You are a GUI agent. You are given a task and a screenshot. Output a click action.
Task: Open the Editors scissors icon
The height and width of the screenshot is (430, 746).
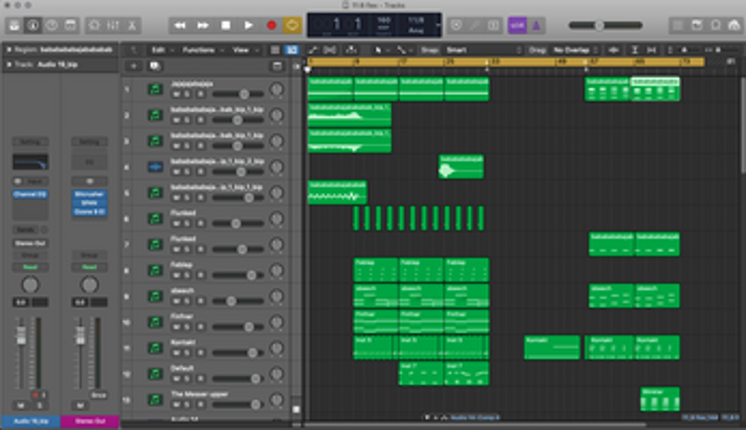click(132, 25)
